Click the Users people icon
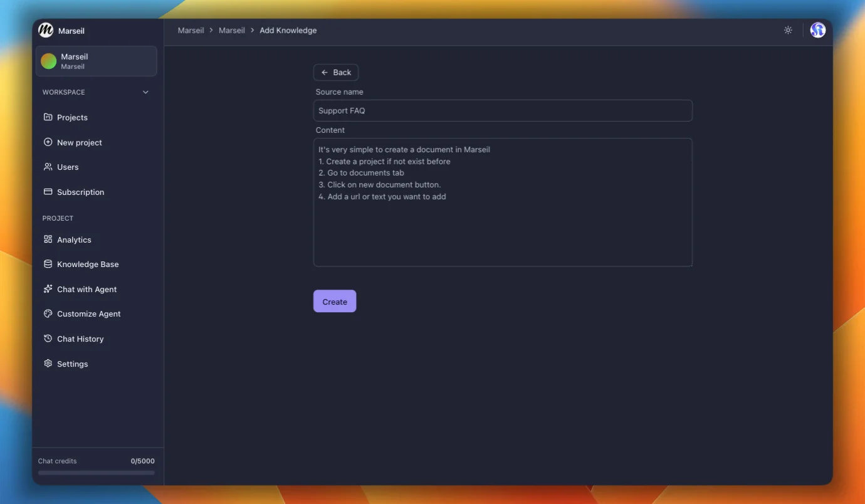865x504 pixels. tap(48, 167)
